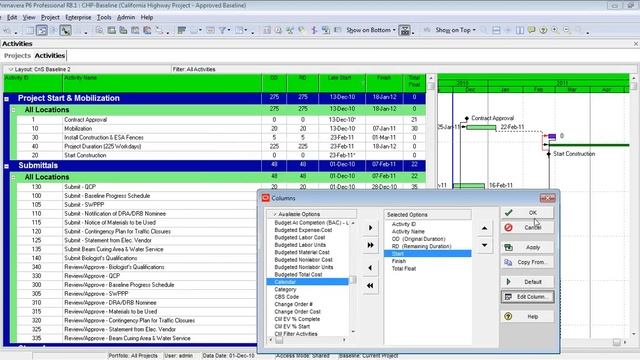Click Default button in Columns dialog
The height and width of the screenshot is (360, 640).
point(527,282)
